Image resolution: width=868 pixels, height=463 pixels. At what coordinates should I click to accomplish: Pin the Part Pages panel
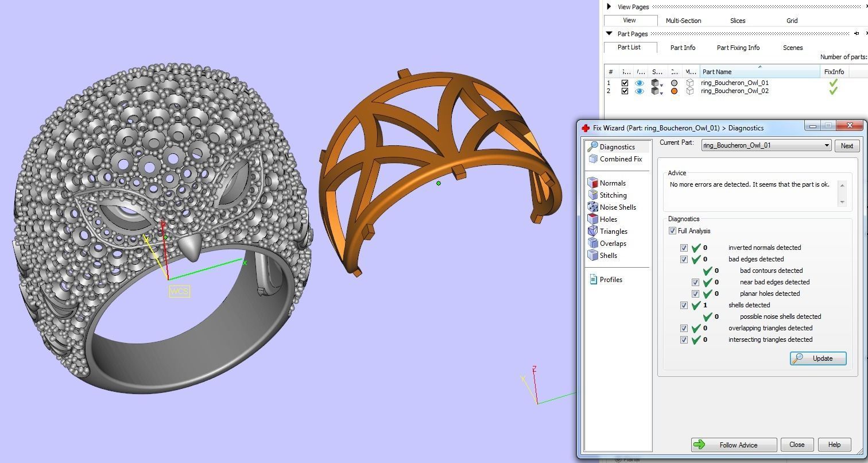(857, 33)
